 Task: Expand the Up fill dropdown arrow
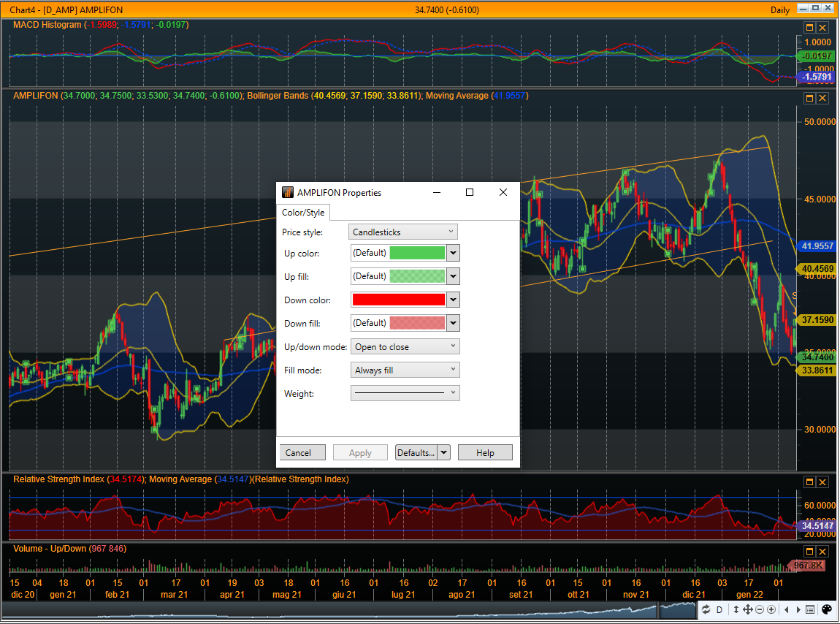pos(453,276)
